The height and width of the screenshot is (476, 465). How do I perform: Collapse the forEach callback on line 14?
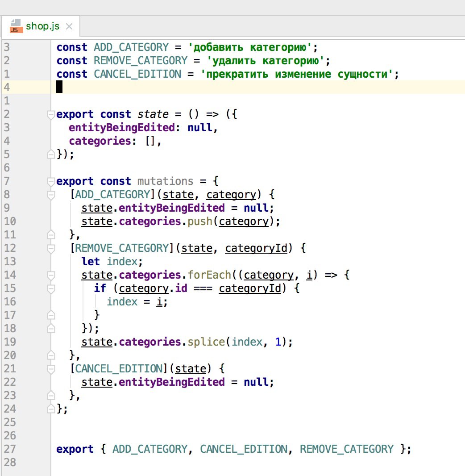(x=51, y=275)
